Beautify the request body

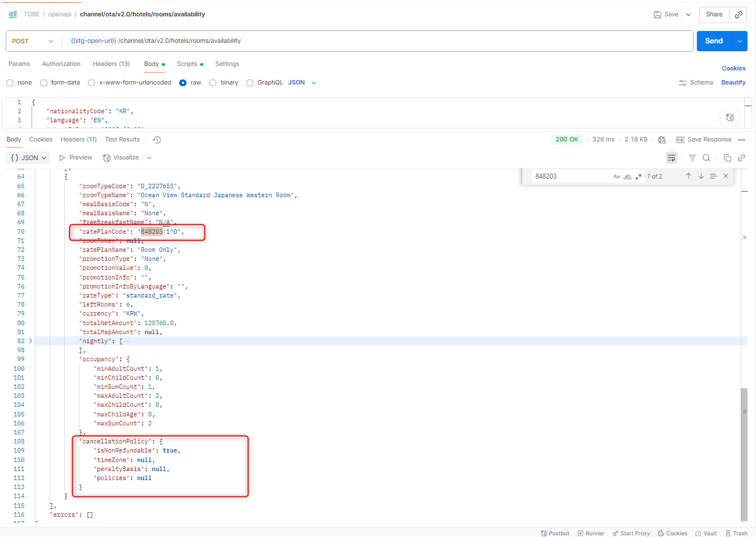[x=733, y=83]
